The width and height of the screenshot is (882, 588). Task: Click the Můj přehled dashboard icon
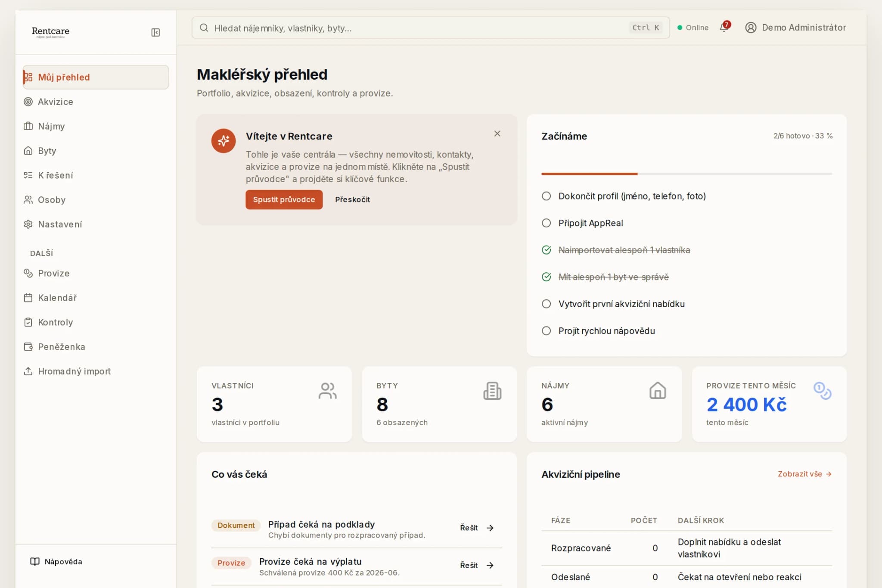click(28, 77)
